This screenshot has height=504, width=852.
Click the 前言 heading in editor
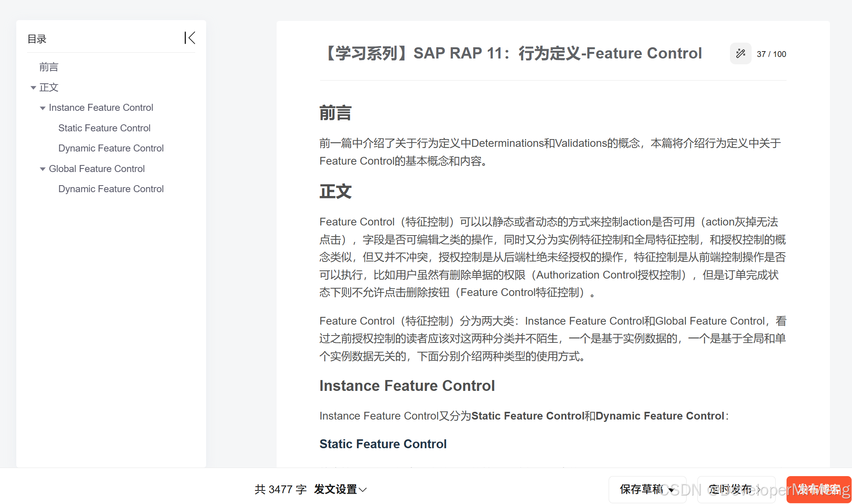coord(336,113)
